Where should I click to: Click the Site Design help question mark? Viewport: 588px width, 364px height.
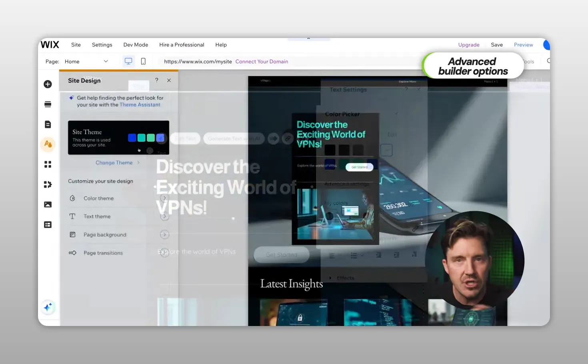(x=157, y=80)
